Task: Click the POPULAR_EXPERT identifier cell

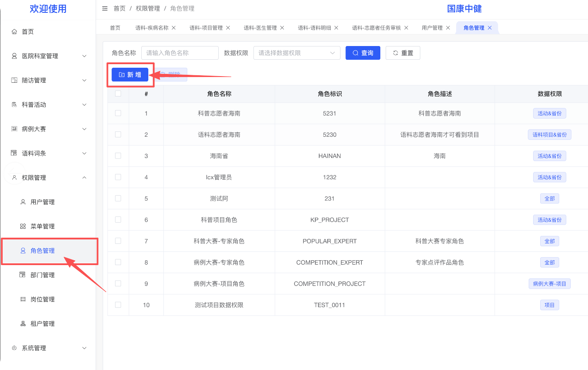Action: point(330,241)
